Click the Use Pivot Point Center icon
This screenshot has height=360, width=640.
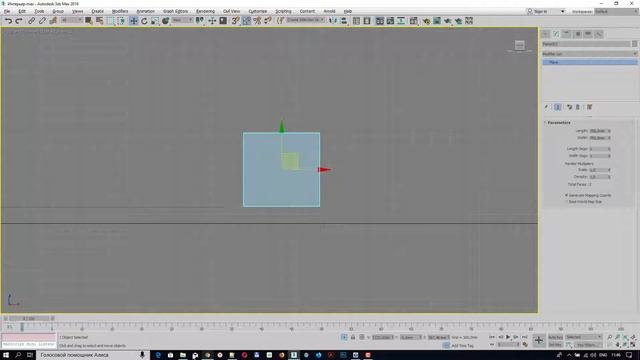(200, 21)
